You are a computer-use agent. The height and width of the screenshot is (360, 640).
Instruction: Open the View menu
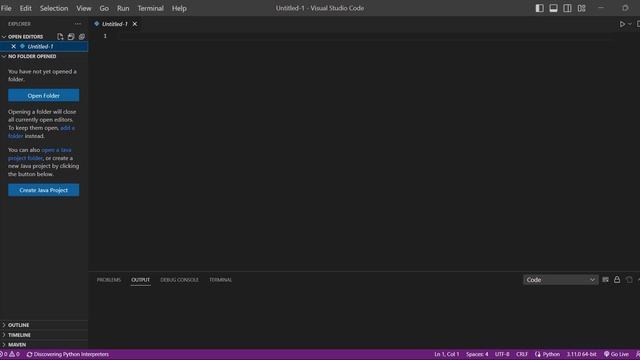(x=84, y=8)
